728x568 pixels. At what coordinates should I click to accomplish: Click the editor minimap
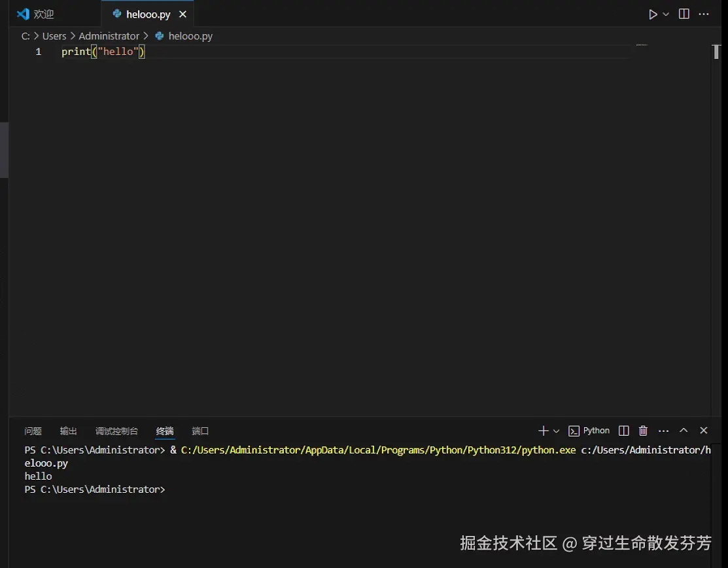tap(642, 45)
